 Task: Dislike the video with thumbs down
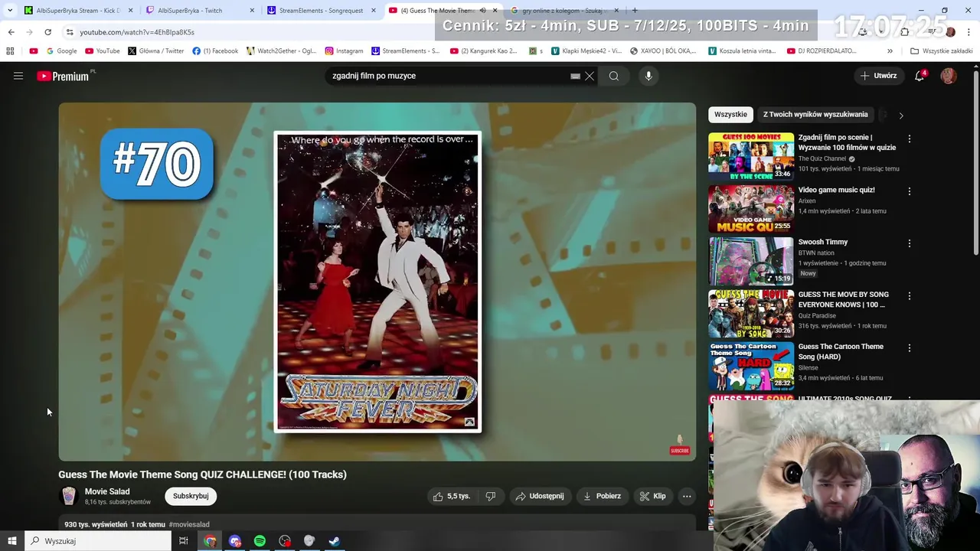point(491,496)
